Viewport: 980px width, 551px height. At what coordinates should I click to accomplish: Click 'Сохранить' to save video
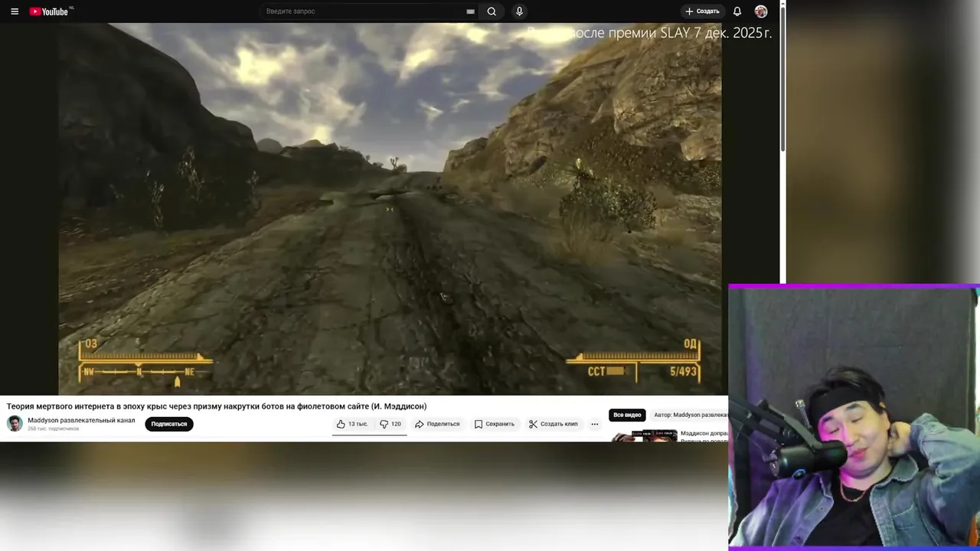click(494, 424)
